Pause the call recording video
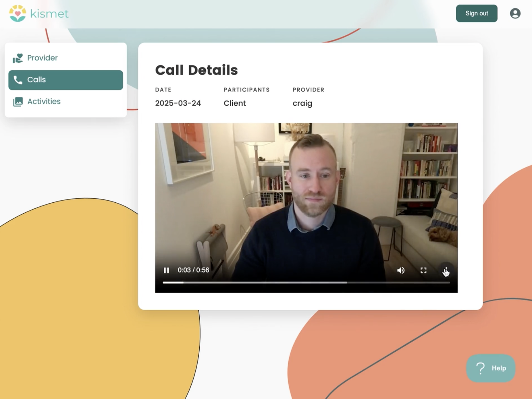Image resolution: width=532 pixels, height=399 pixels. [166, 270]
